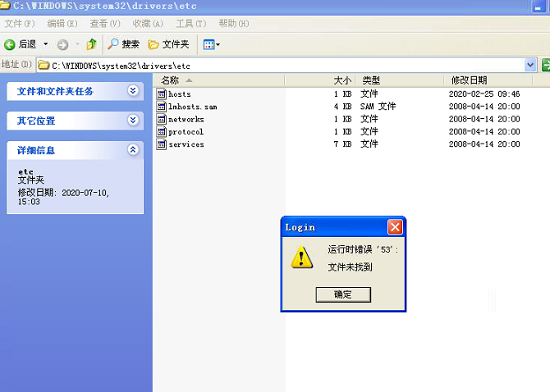Click folder icon in the window title bar
The height and width of the screenshot is (392, 550).
[x=5, y=5]
